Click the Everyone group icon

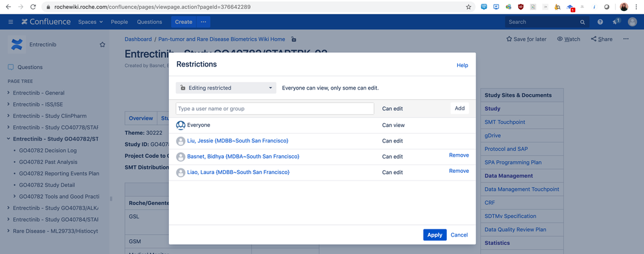coord(181,125)
